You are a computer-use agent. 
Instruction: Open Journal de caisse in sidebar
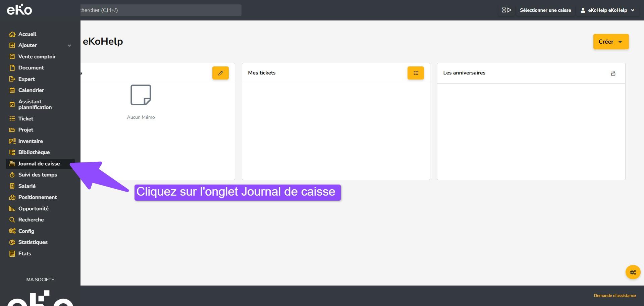click(39, 164)
